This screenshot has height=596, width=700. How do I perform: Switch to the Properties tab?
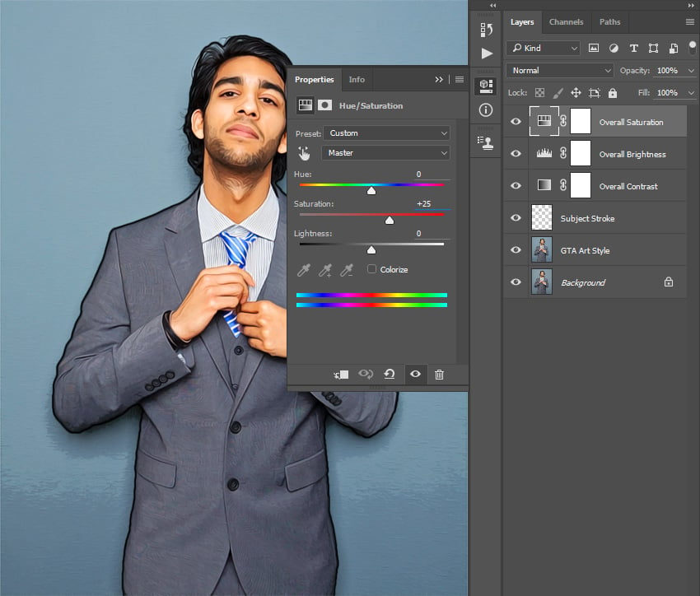(x=315, y=79)
